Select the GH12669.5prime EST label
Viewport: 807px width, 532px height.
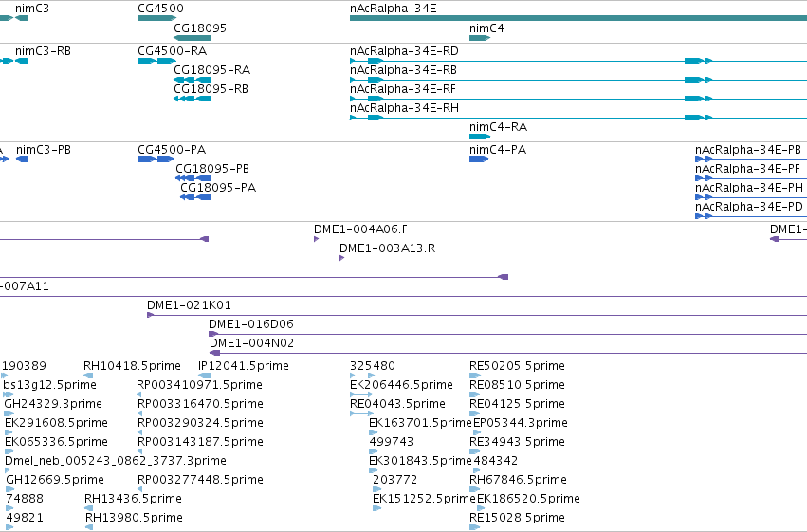click(x=55, y=480)
